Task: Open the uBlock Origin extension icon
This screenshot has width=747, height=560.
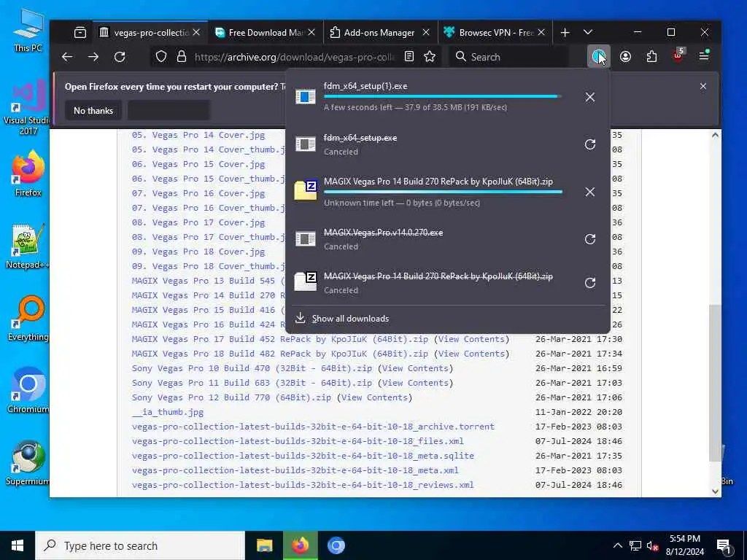Action: click(678, 55)
